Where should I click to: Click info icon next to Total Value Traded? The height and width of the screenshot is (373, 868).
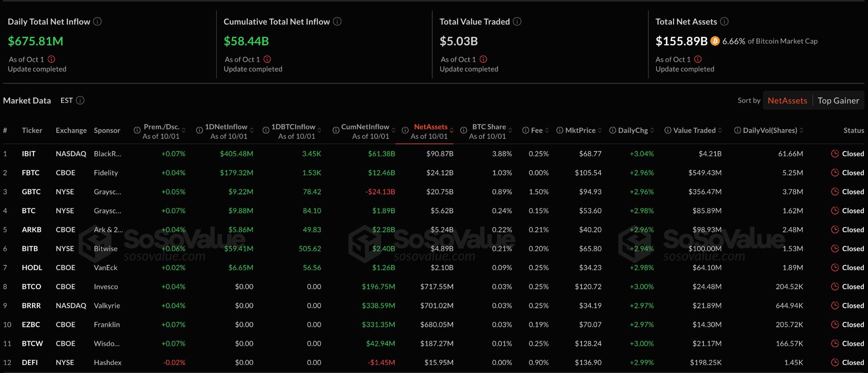[x=517, y=22]
